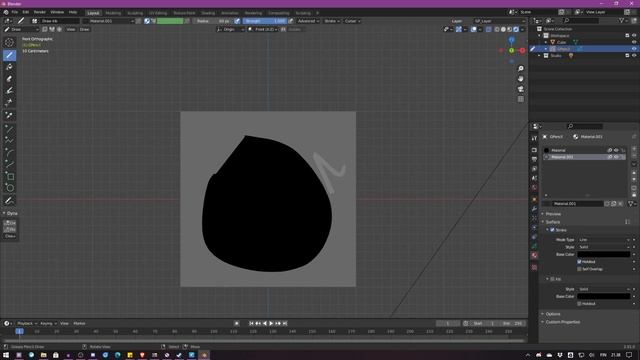The image size is (640, 360).
Task: Switch to the Sculpting workspace tab
Action: tap(135, 13)
